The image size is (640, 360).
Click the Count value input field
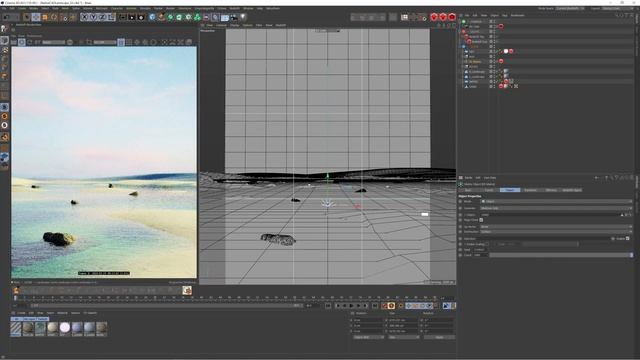coord(480,255)
